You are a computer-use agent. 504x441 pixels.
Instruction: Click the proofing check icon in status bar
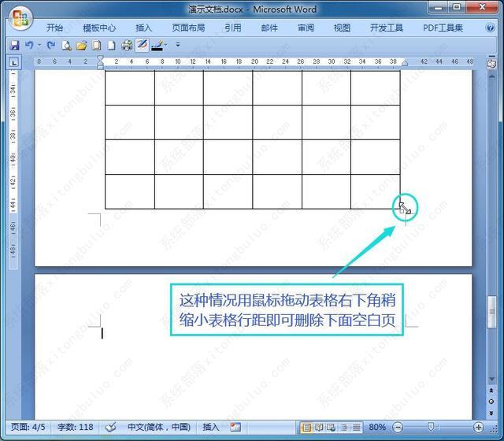click(x=111, y=427)
